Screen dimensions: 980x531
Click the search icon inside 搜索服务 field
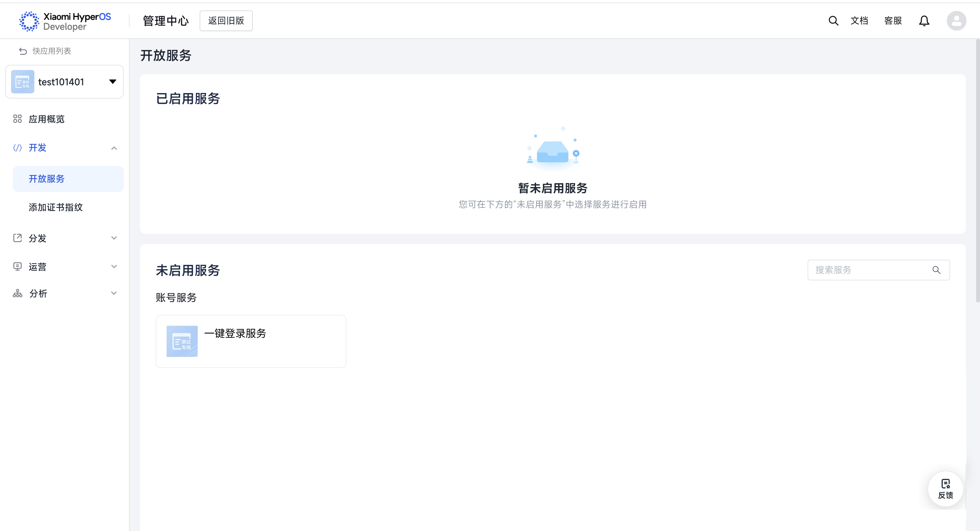coord(936,270)
